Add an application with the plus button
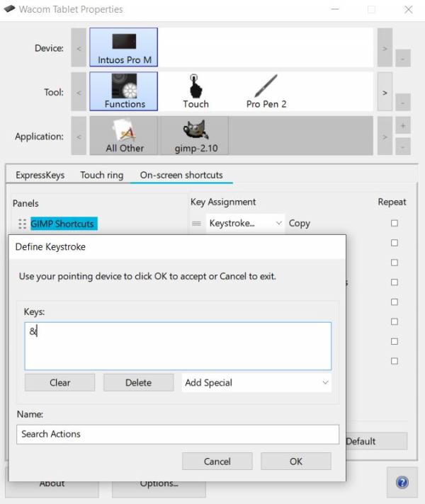Image resolution: width=425 pixels, height=504 pixels. coord(403,126)
